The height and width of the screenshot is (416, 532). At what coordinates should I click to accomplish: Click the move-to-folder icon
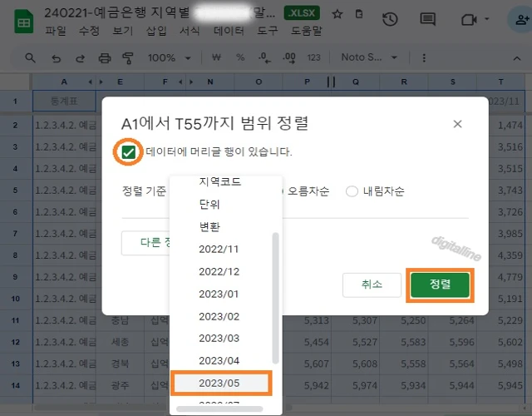(x=359, y=14)
